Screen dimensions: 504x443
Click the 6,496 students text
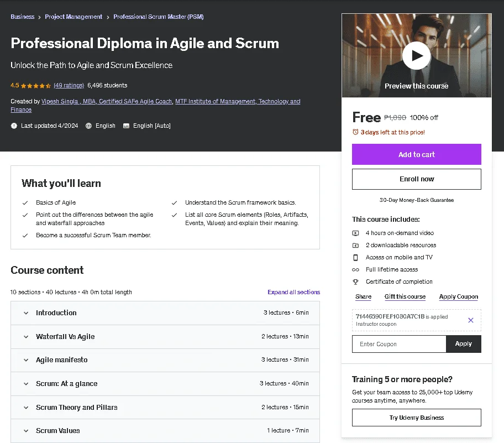point(107,85)
